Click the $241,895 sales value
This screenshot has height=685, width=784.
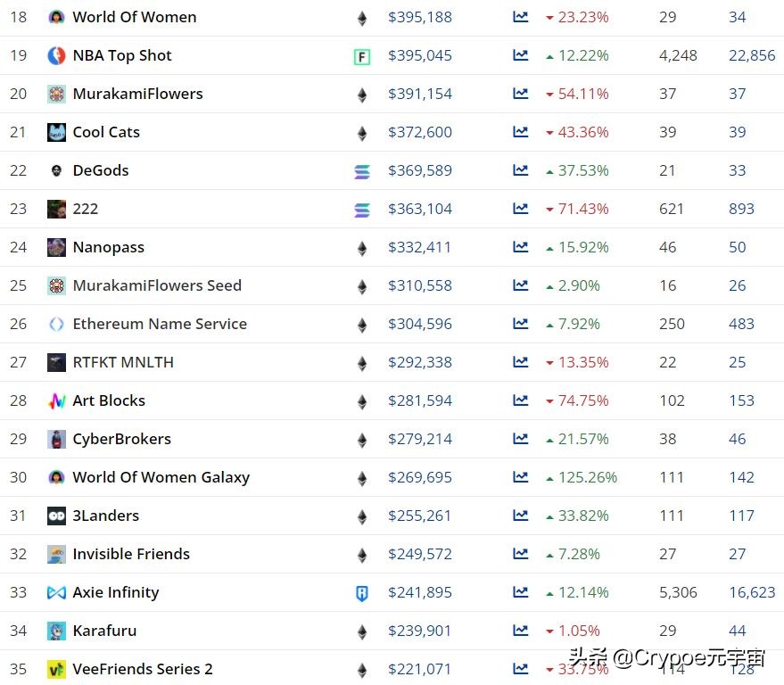click(x=420, y=592)
